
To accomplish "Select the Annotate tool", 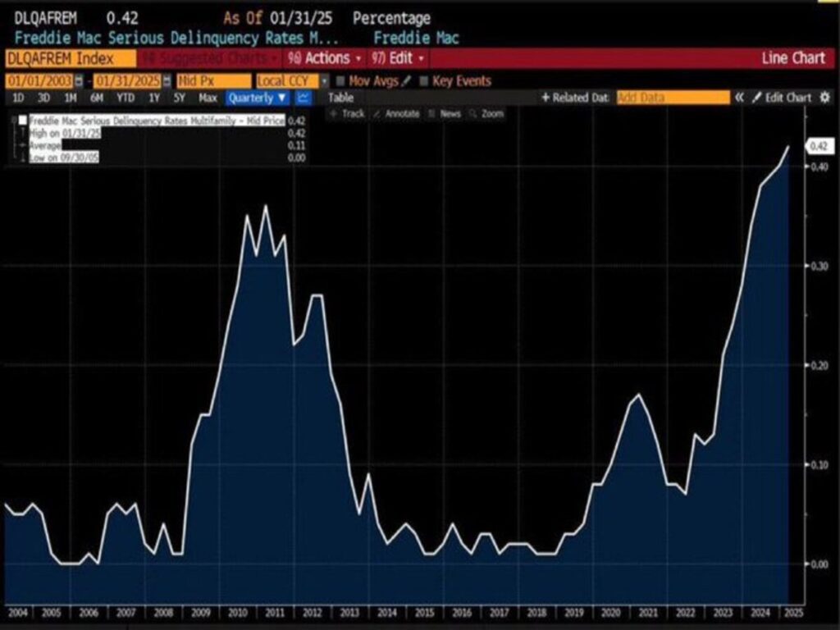I will 396,114.
